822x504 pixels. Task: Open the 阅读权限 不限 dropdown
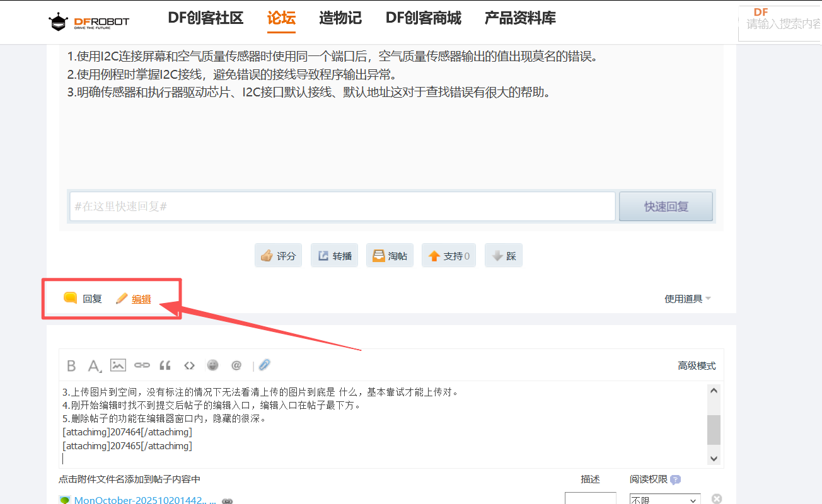pos(665,500)
